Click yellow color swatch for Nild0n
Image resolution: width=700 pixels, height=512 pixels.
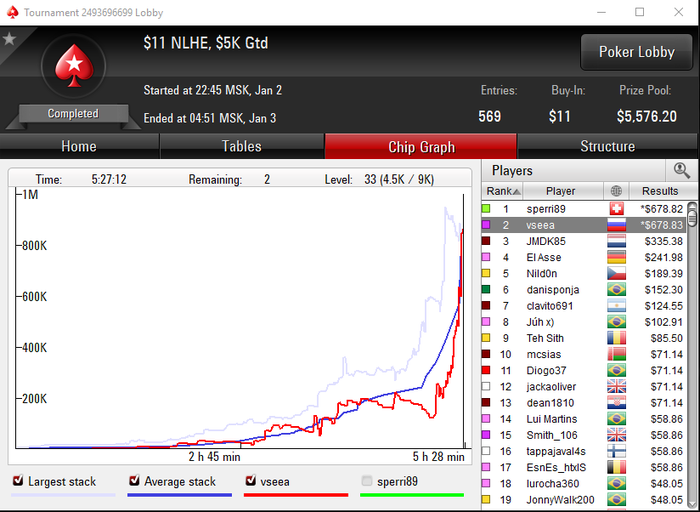(x=486, y=273)
